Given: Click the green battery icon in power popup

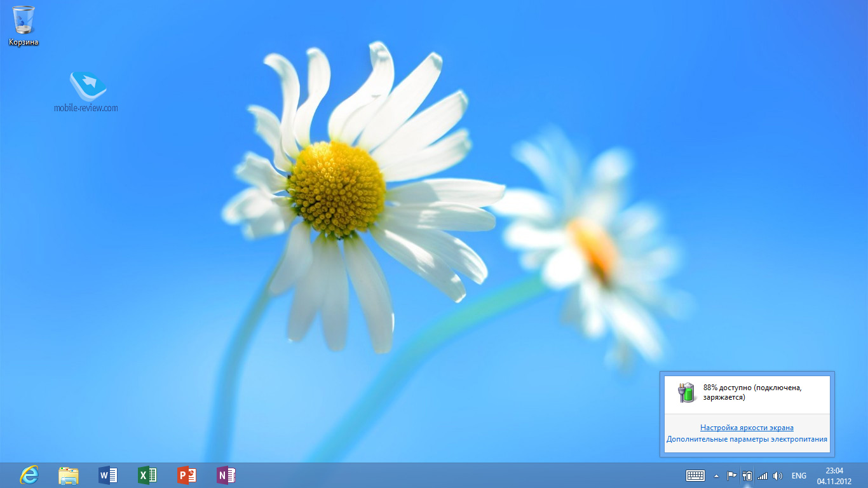Looking at the screenshot, I should click(x=686, y=393).
